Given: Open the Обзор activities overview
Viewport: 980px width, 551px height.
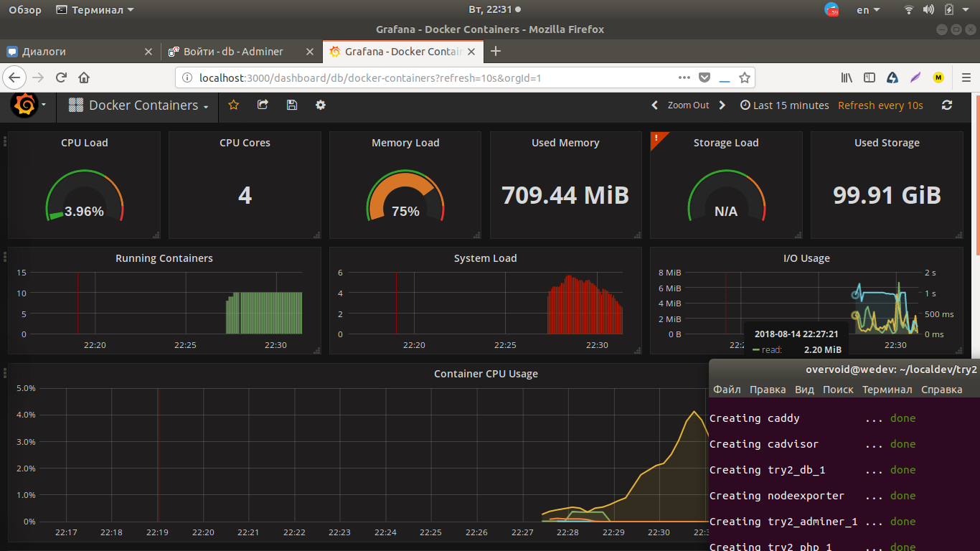Looking at the screenshot, I should (25, 10).
